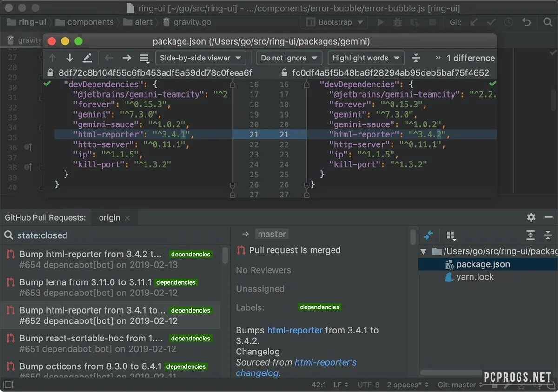Image resolution: width=558 pixels, height=392 pixels.
Task: Go to next difference down arrow
Action: pyautogui.click(x=70, y=58)
